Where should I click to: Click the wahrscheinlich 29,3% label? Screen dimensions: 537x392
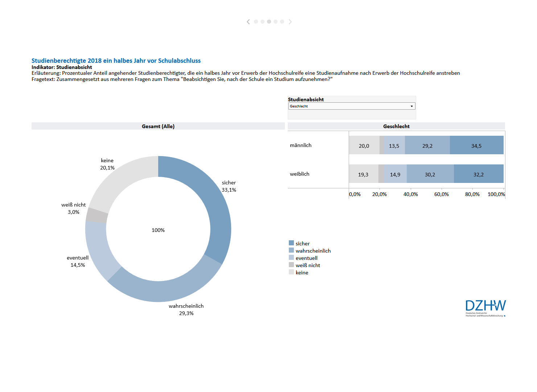pyautogui.click(x=186, y=310)
